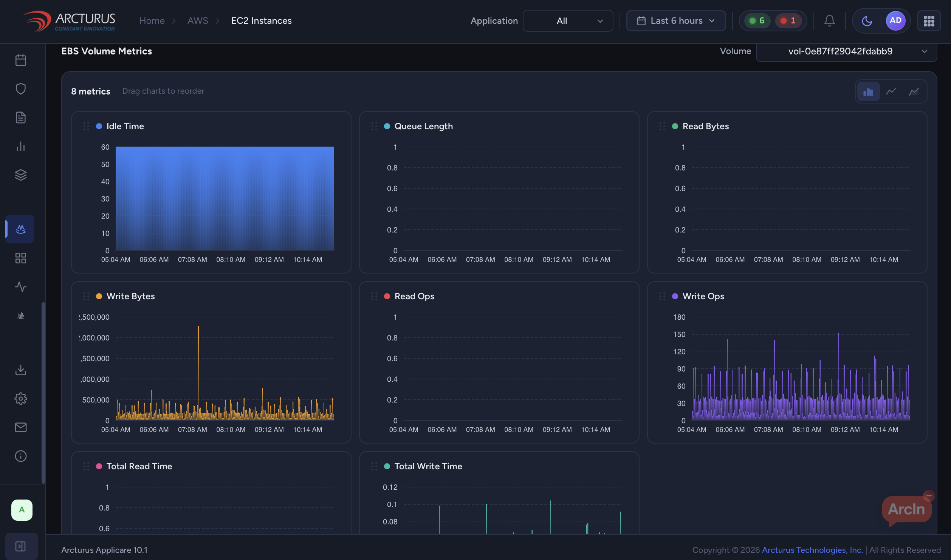Switch charts to bar chart view

[869, 91]
